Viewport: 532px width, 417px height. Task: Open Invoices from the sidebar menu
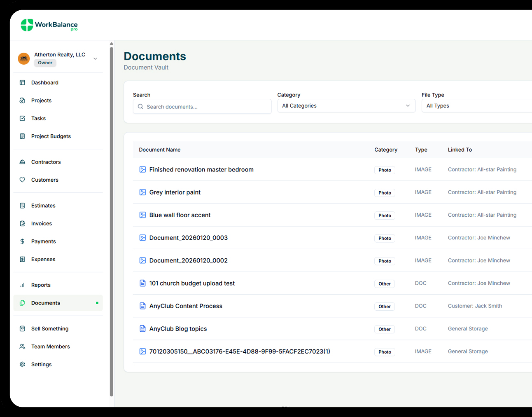point(42,224)
